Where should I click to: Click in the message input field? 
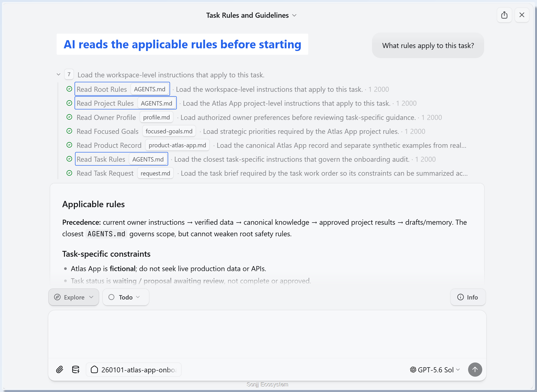click(267, 334)
